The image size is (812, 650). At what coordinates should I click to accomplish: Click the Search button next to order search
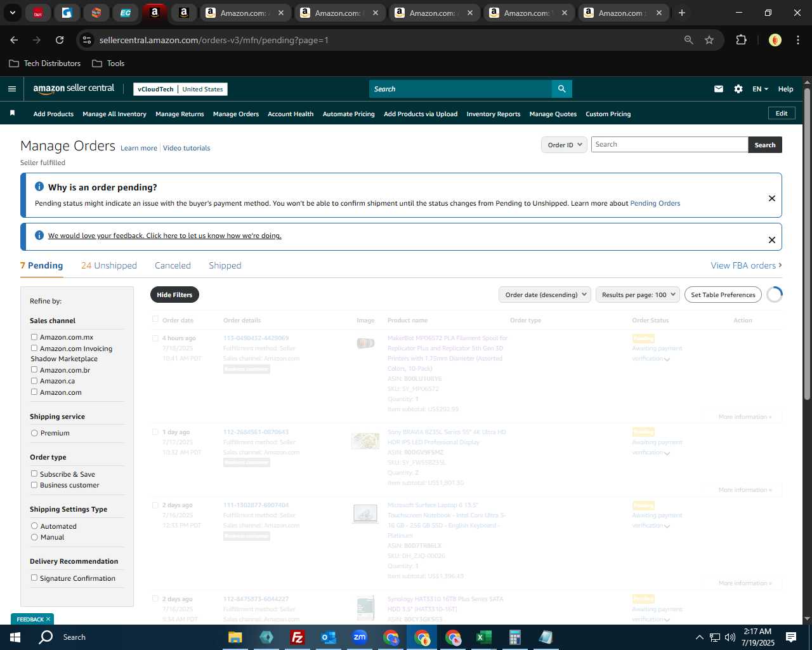tap(765, 145)
